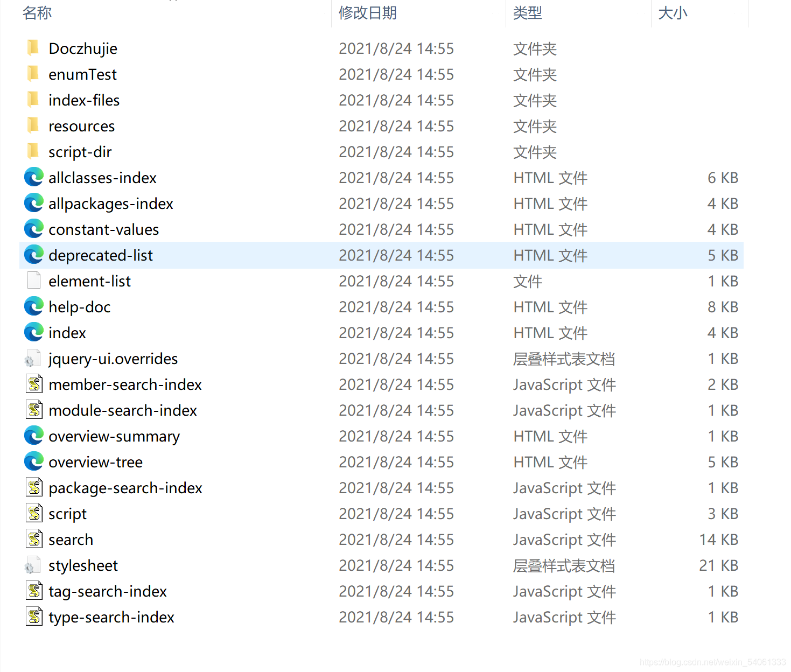This screenshot has height=672, width=791.
Task: Click the modified date of enumTest
Action: pos(396,74)
